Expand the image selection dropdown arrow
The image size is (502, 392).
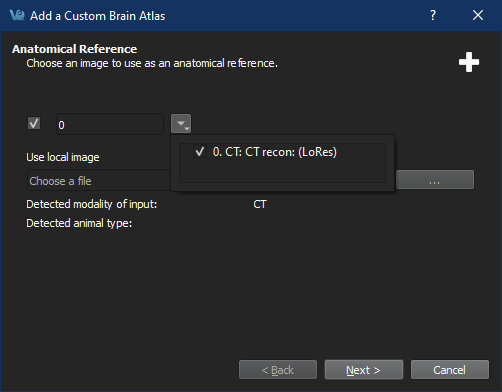coord(181,124)
